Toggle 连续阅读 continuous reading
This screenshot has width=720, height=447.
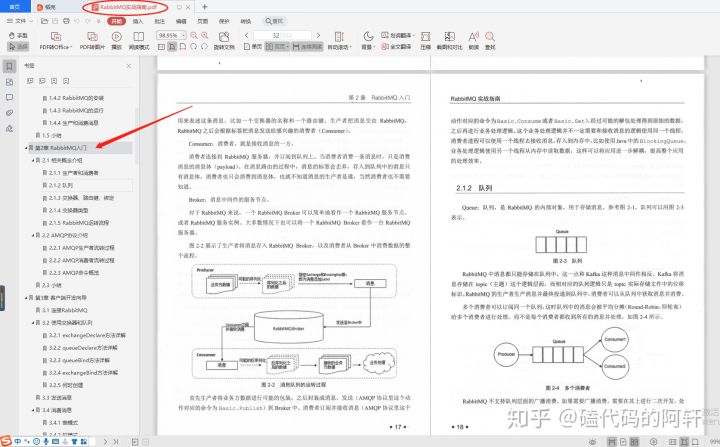(x=307, y=46)
